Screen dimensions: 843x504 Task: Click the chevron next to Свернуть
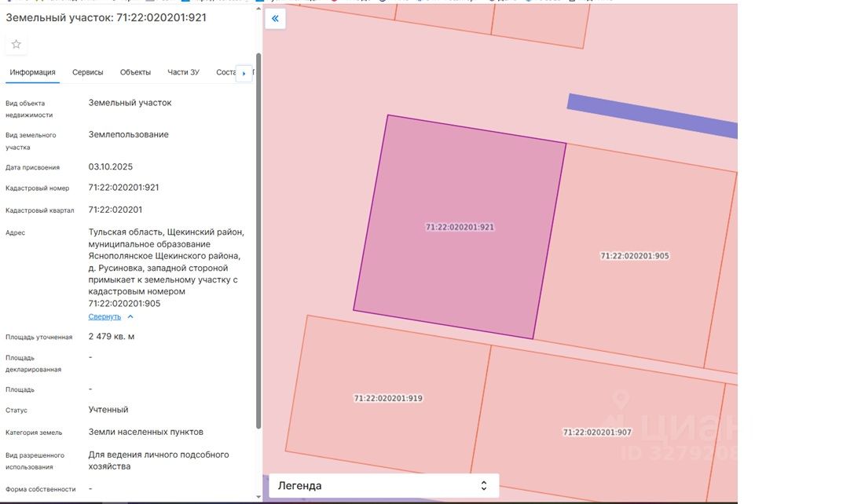pos(130,316)
